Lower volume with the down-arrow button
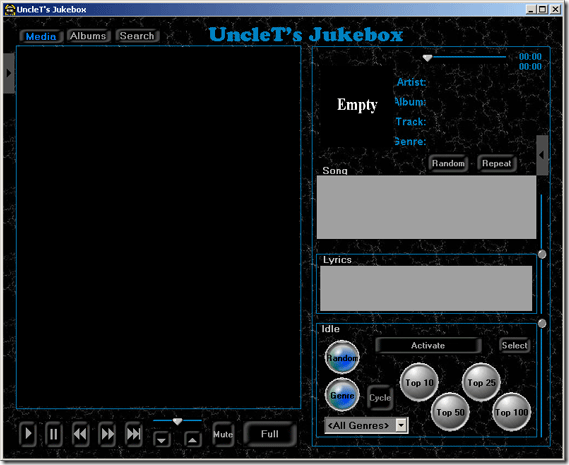The height and width of the screenshot is (465, 569). [x=162, y=440]
